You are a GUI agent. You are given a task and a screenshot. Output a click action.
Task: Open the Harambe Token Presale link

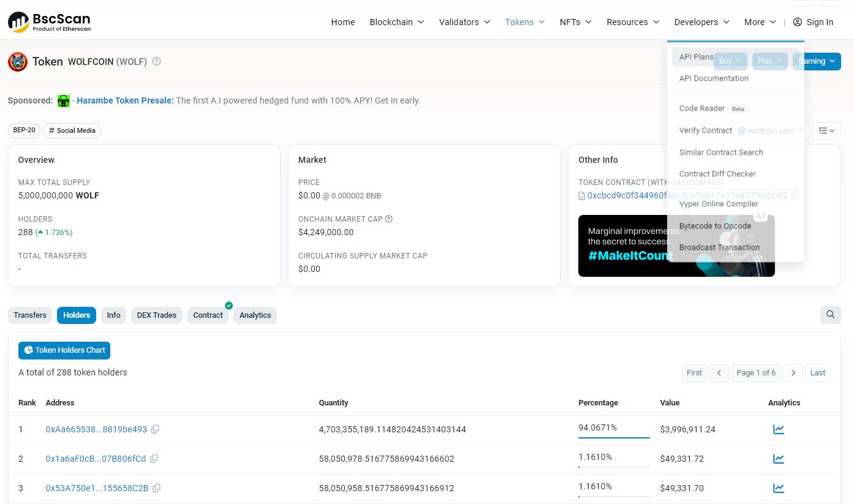coord(125,100)
